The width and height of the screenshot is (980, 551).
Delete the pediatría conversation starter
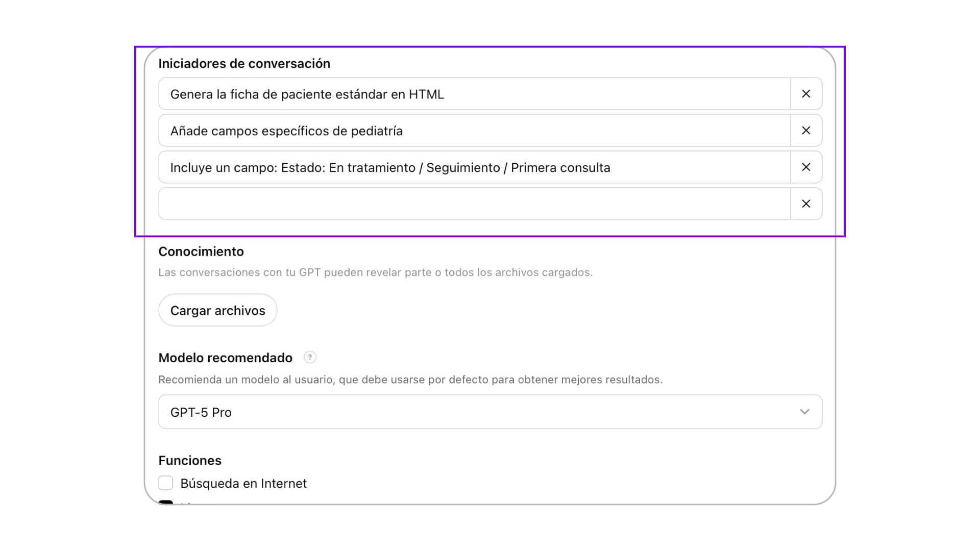(806, 131)
